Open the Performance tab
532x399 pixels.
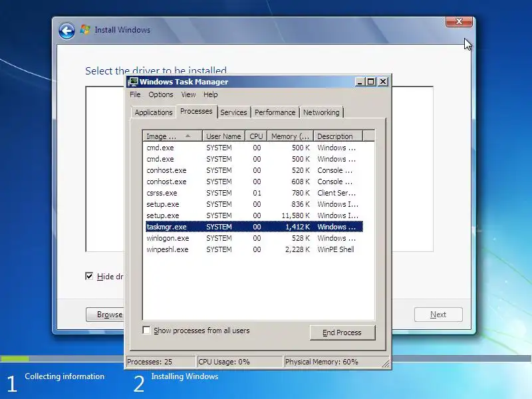point(275,112)
